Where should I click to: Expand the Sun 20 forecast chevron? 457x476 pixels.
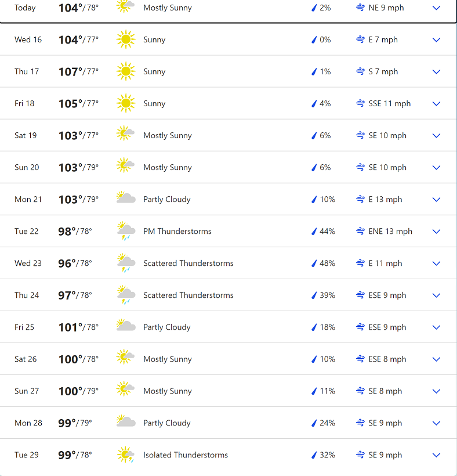(x=436, y=168)
